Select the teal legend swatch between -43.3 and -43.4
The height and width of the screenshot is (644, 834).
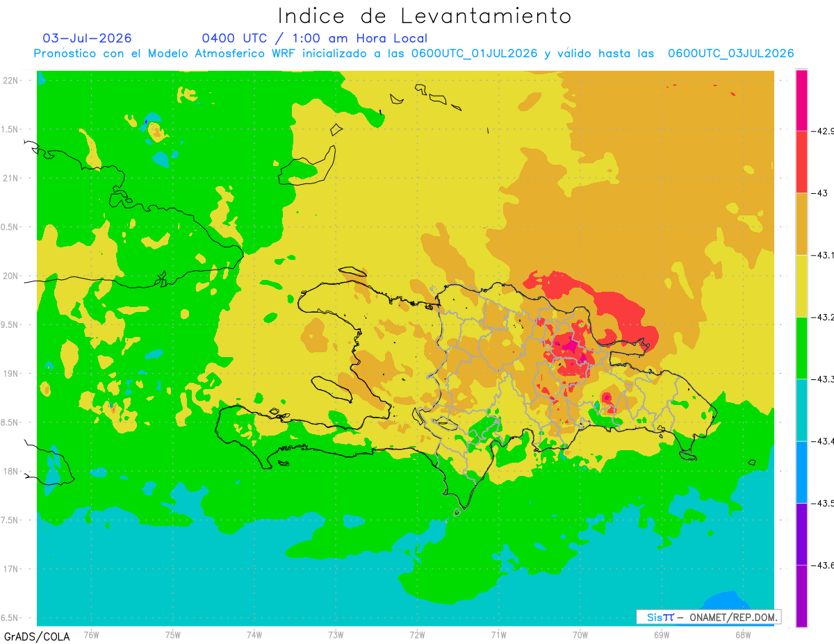tap(801, 410)
